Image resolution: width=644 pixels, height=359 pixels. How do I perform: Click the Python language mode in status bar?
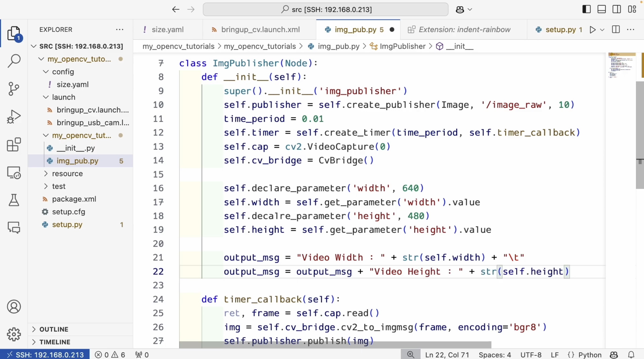tap(590, 355)
